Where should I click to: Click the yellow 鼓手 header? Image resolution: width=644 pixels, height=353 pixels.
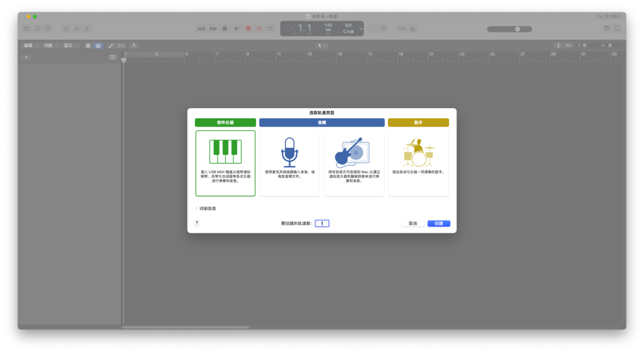[418, 123]
